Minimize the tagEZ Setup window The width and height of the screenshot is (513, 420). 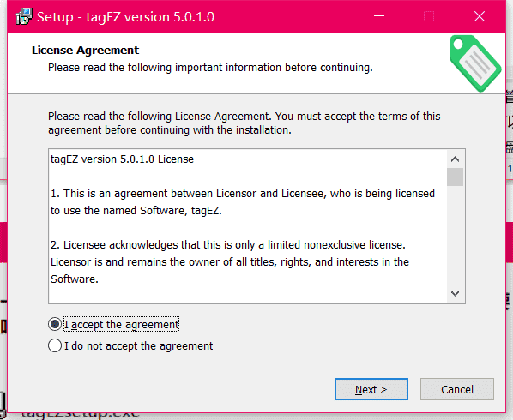pyautogui.click(x=379, y=16)
